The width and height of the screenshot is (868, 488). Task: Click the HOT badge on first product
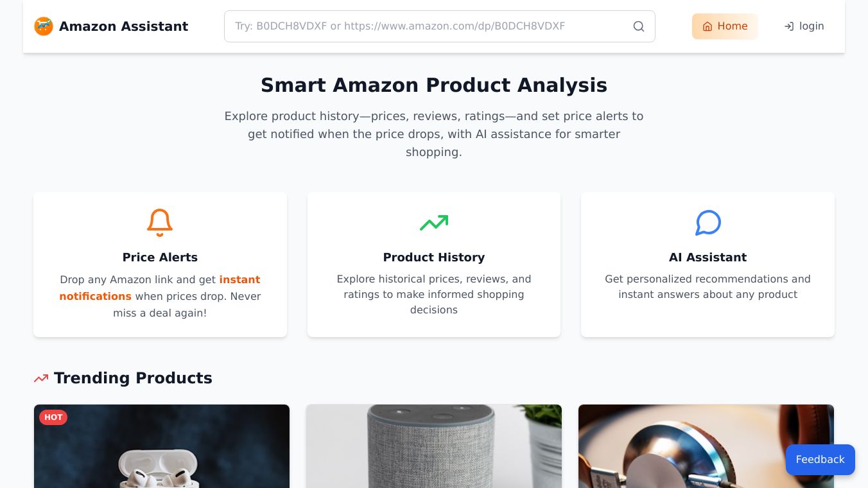pos(53,417)
